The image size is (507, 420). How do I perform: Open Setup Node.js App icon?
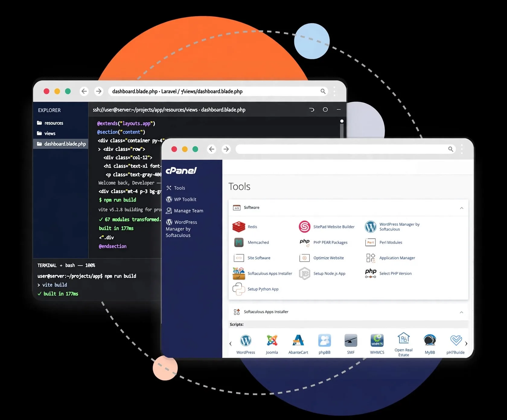coord(305,273)
